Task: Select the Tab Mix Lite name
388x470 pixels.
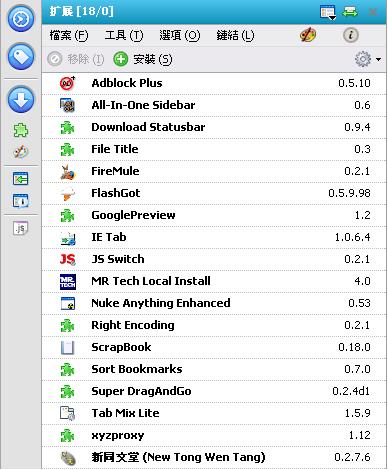Action: (x=126, y=413)
